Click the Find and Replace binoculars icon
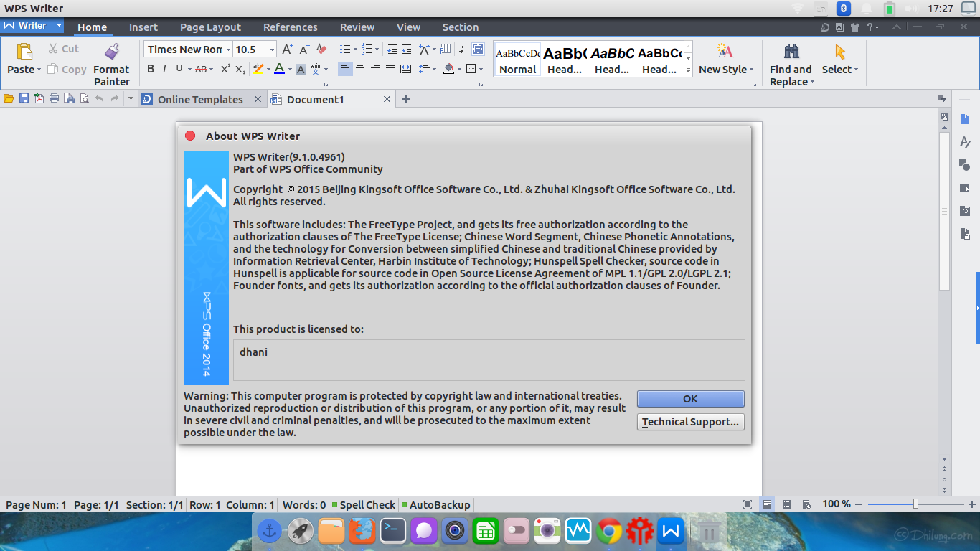 point(791,51)
